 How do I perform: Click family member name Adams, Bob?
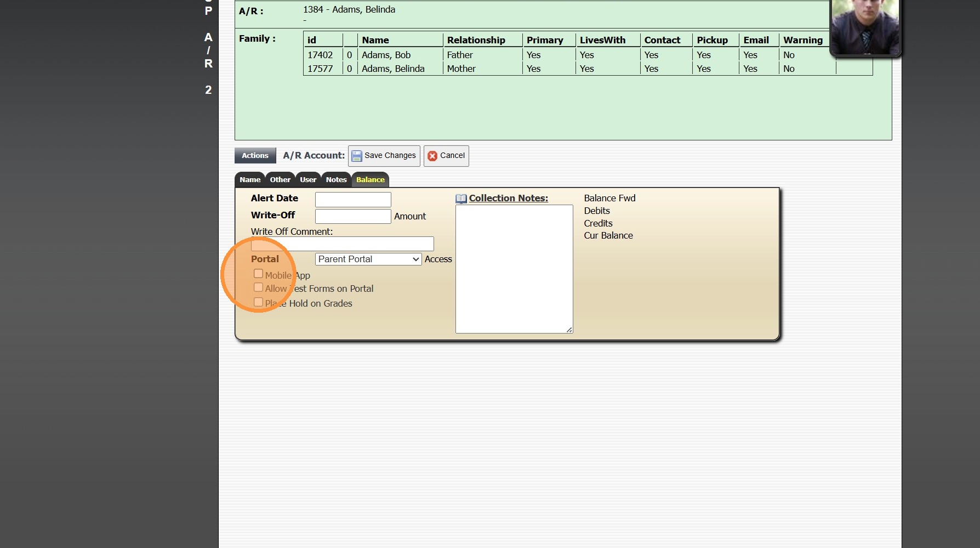(x=386, y=55)
